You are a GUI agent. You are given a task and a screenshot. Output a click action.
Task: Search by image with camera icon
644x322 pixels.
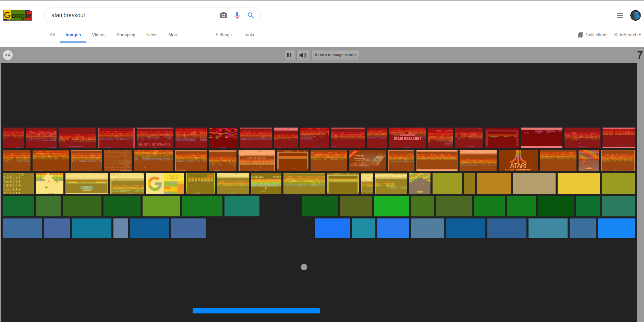[223, 15]
